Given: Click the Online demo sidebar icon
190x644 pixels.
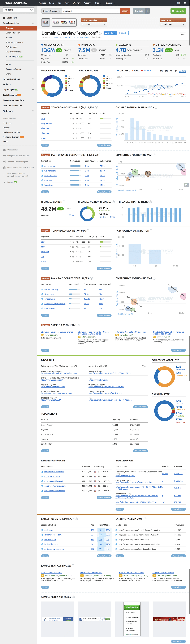Looking at the screenshot, I should pyautogui.click(x=4, y=150).
